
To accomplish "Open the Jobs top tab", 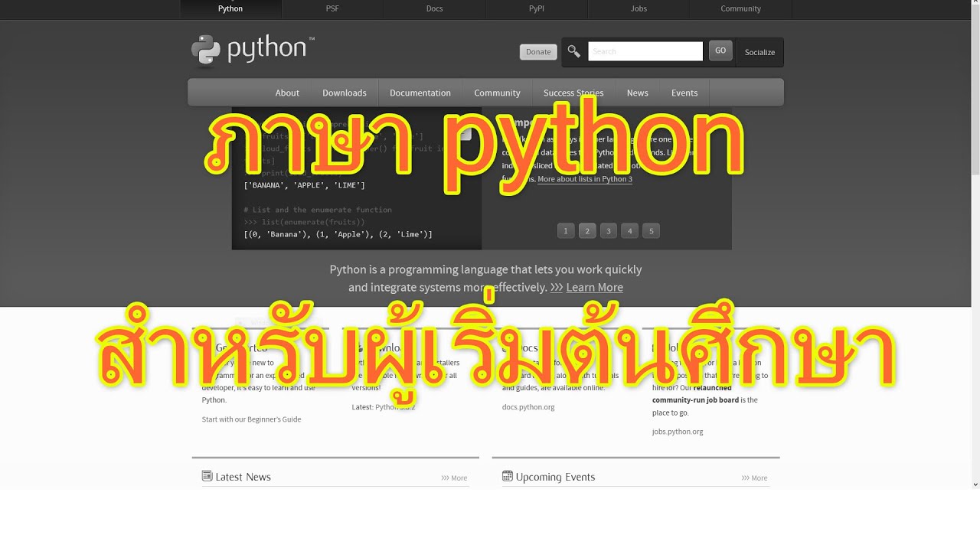I will 639,9.
